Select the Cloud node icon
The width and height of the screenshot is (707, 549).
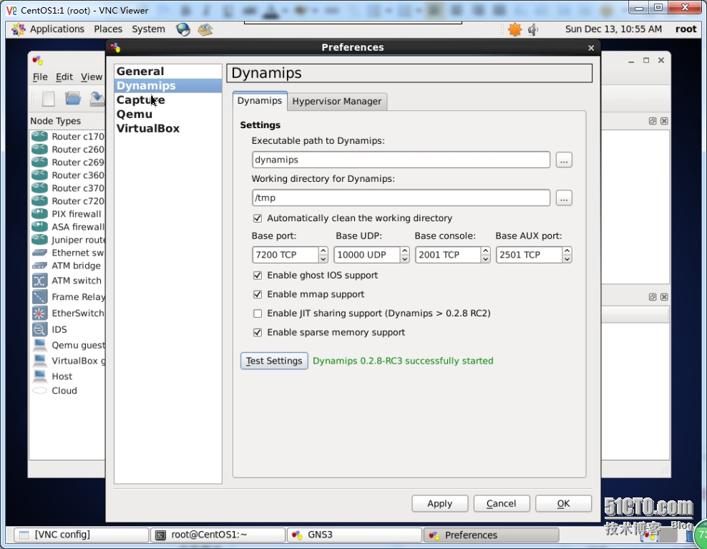tap(40, 390)
